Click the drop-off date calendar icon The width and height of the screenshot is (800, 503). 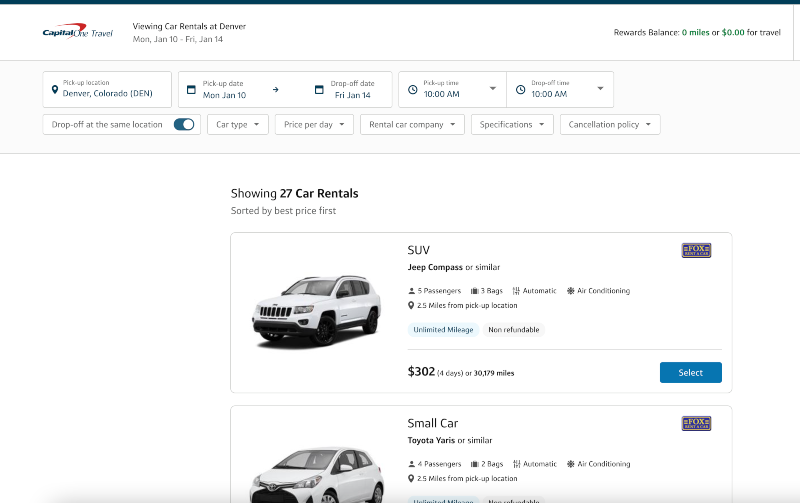click(x=319, y=90)
